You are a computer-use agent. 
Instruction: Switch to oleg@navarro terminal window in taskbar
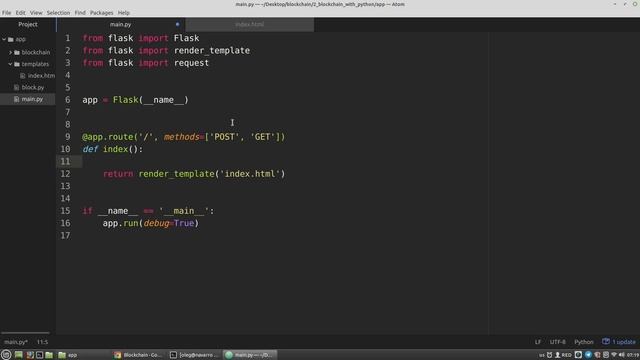click(x=194, y=355)
